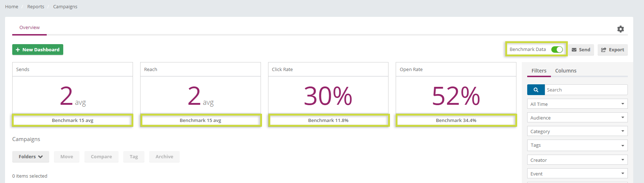This screenshot has height=183, width=644.
Task: Click the magnifier search icon in Filters
Action: [536, 90]
